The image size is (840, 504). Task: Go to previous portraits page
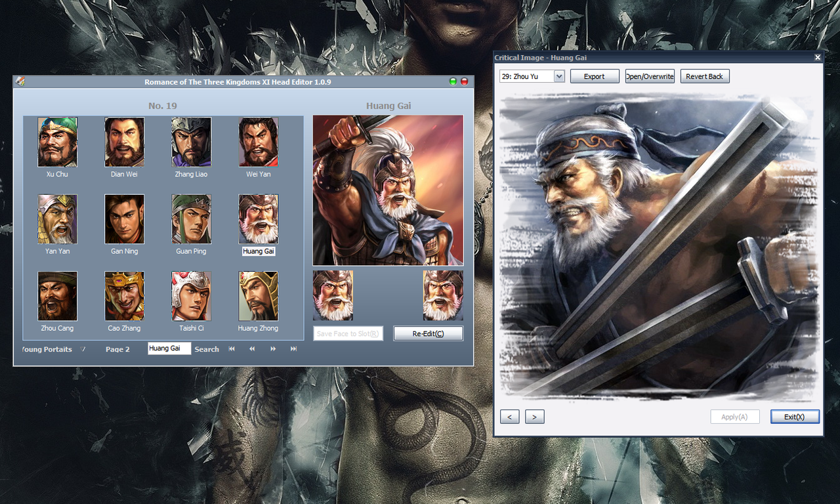click(x=252, y=349)
